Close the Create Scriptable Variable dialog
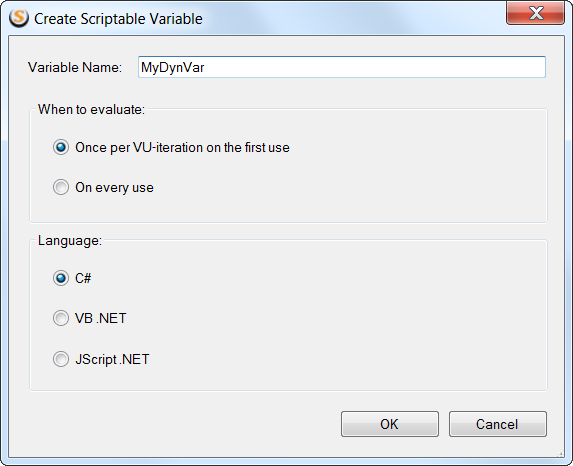 pyautogui.click(x=535, y=13)
